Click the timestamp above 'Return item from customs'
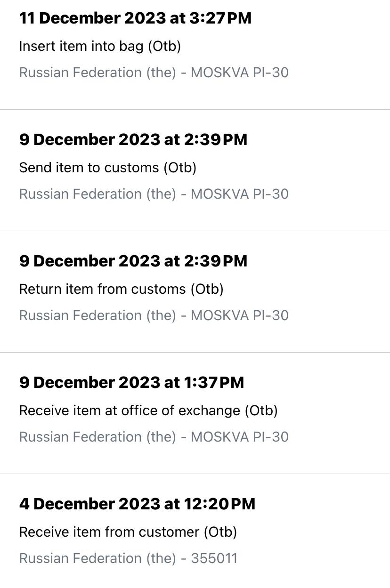 tap(133, 261)
